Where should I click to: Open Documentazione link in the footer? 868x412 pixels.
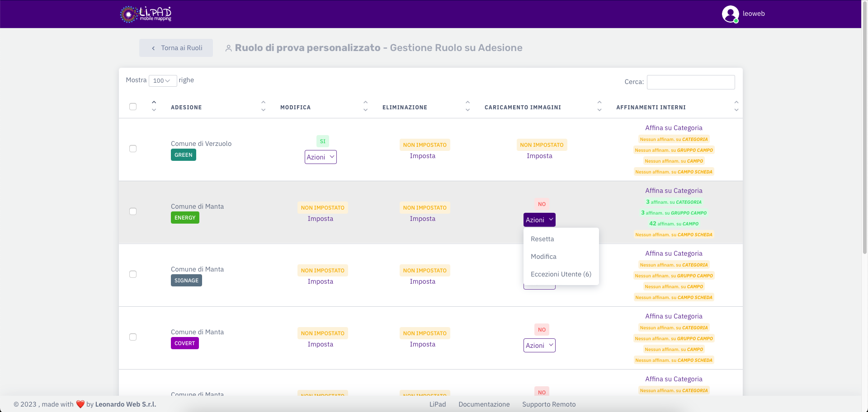click(x=484, y=404)
